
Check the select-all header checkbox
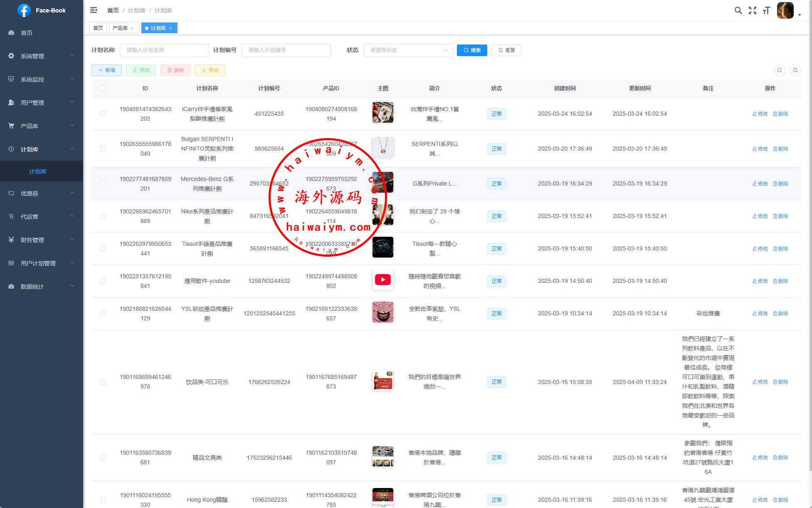coord(103,88)
